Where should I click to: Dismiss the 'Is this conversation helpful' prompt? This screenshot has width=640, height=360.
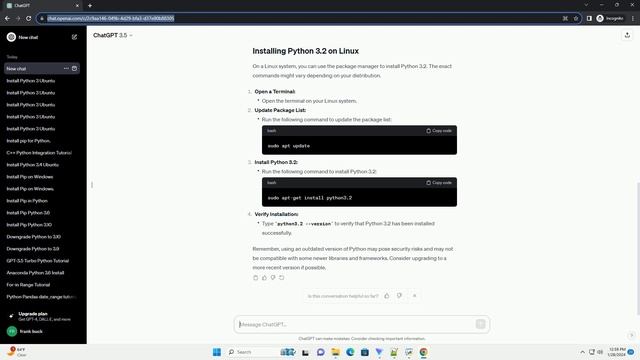tap(414, 296)
